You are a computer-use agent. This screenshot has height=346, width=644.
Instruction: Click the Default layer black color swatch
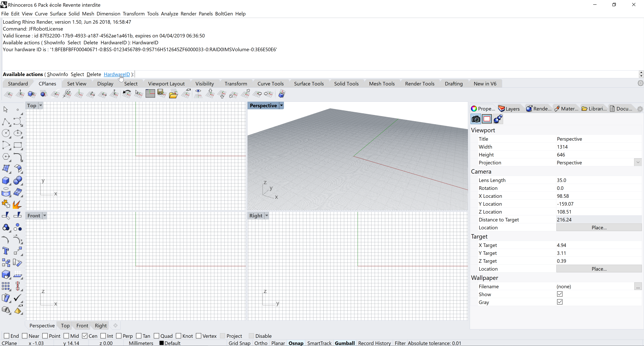162,343
